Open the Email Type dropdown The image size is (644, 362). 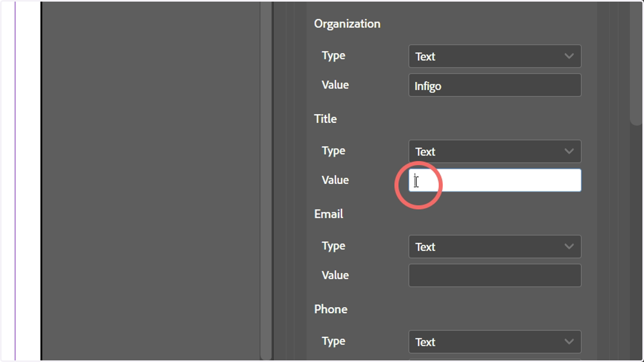(495, 247)
